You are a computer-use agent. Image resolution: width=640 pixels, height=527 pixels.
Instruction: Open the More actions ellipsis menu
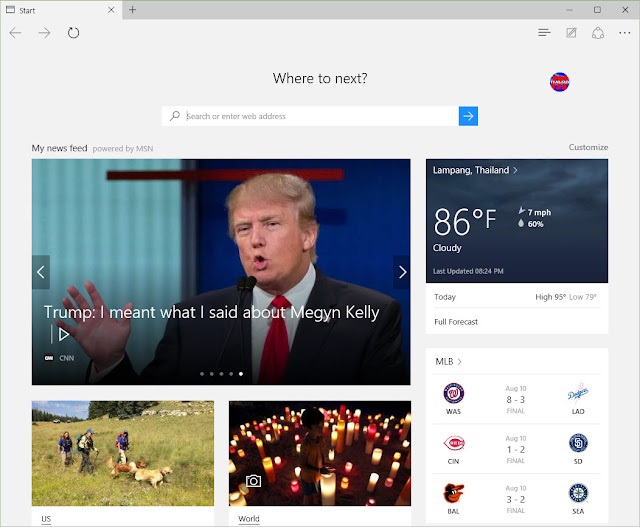click(x=624, y=33)
